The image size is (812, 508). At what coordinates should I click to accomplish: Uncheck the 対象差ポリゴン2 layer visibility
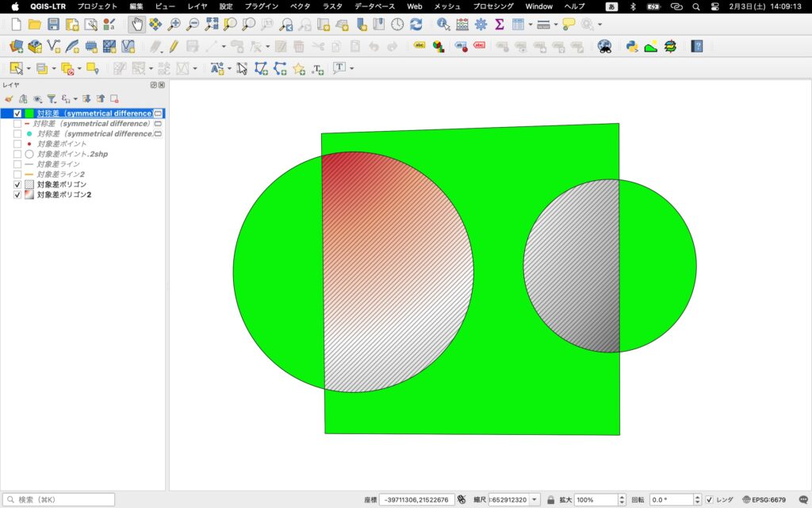17,194
